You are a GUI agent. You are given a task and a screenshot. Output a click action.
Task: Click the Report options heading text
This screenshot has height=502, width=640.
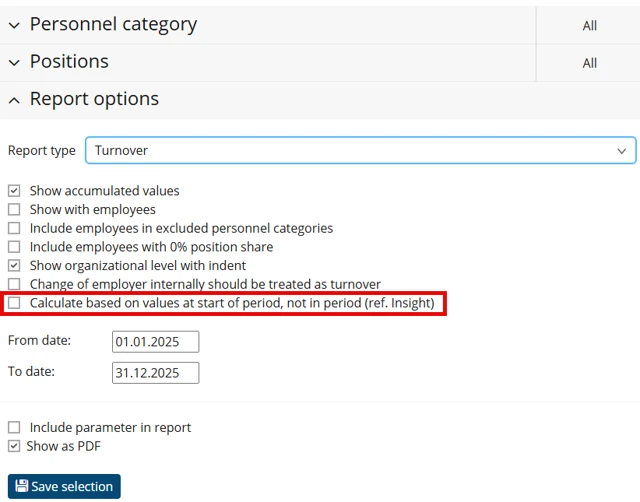[94, 100]
